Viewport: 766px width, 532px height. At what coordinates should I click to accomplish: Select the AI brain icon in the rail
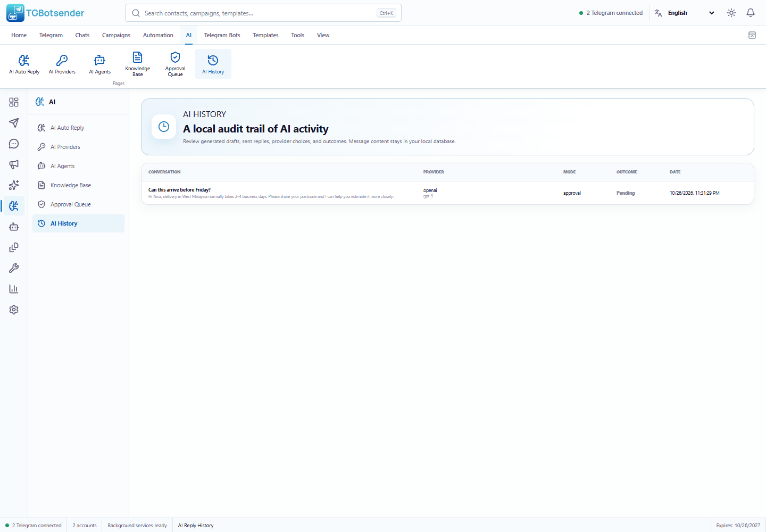point(14,206)
